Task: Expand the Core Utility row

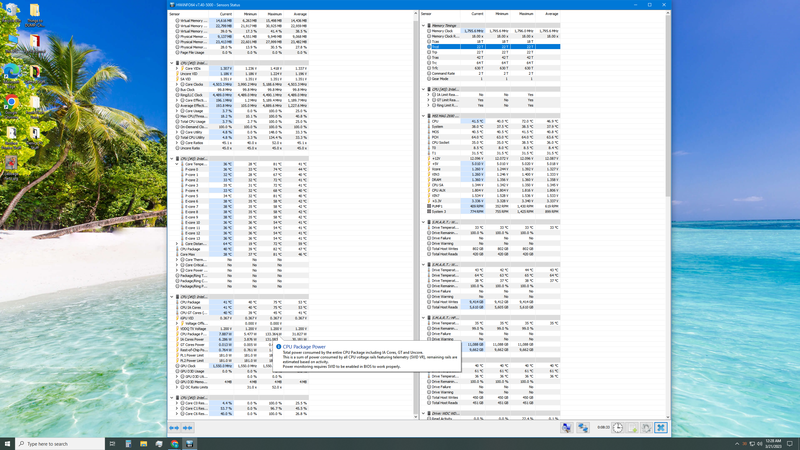Action: [x=177, y=132]
